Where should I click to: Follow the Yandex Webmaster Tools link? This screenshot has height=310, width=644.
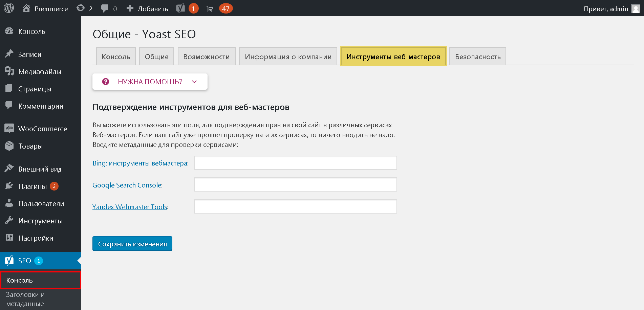click(x=130, y=207)
